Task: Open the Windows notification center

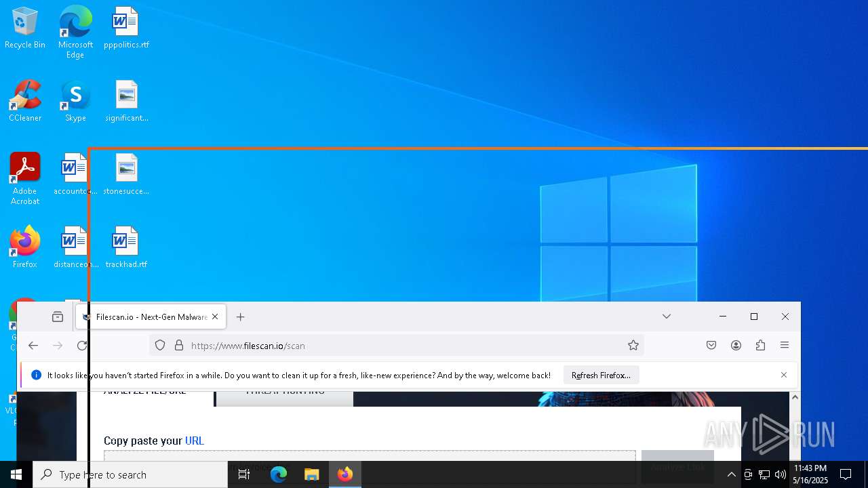Action: 846,474
